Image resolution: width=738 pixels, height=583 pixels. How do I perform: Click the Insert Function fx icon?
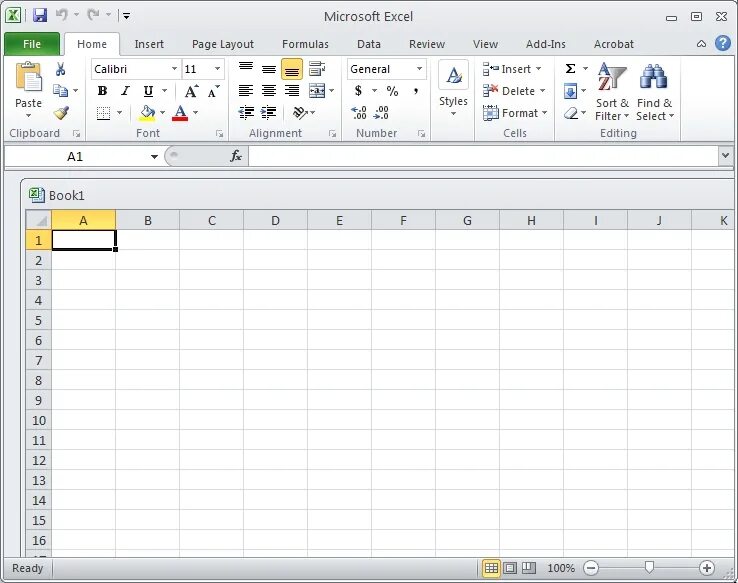[236, 156]
